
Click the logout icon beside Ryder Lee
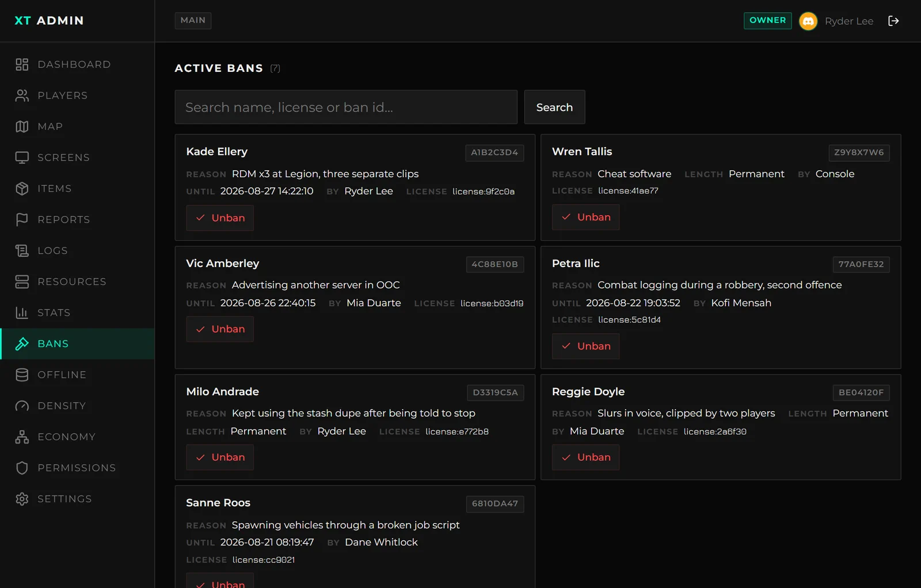[x=893, y=21]
